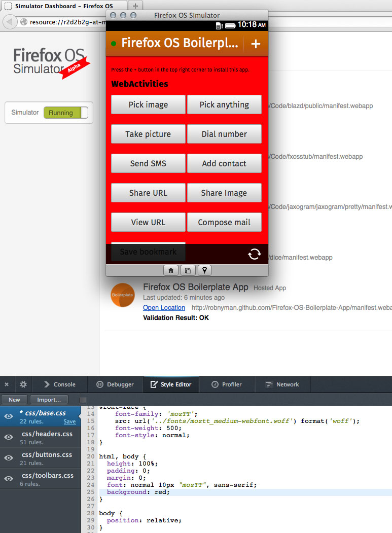Click the geolocation pin icon
This screenshot has height=533, width=392.
tap(204, 270)
